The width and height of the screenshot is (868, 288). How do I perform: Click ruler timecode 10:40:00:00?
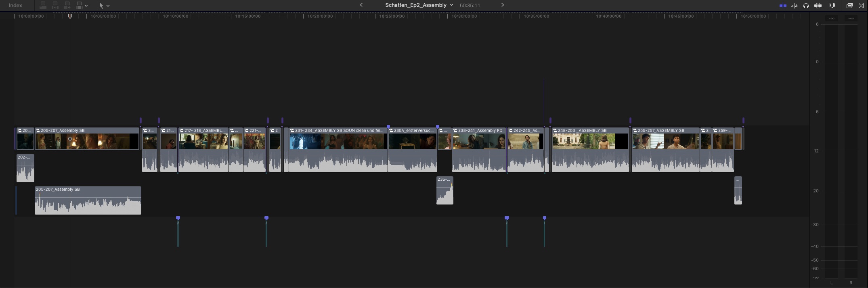pos(609,17)
